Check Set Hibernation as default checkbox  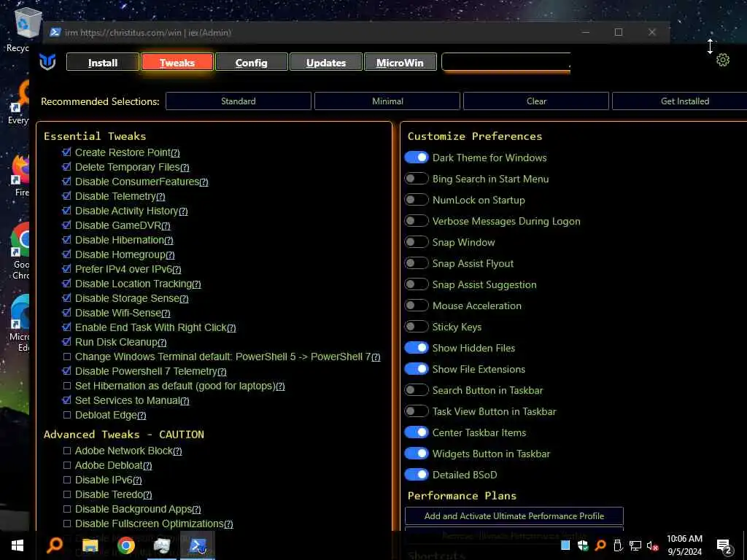66,386
